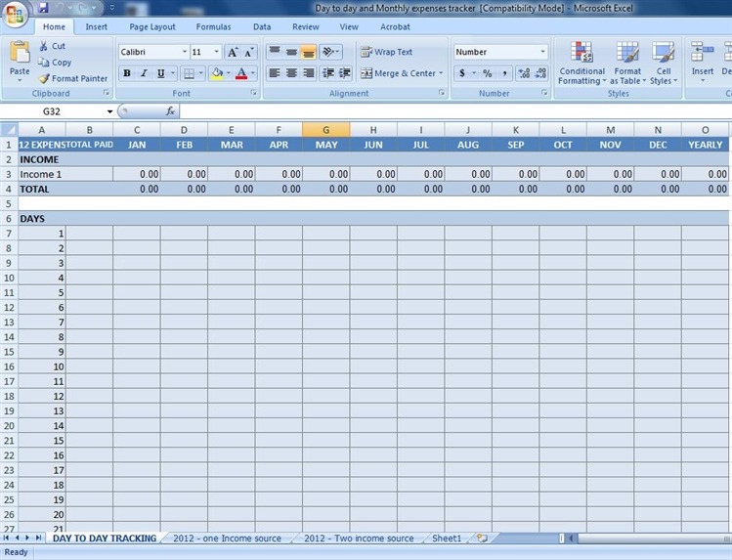The width and height of the screenshot is (732, 560).
Task: Switch to the Data tab
Action: coord(262,27)
